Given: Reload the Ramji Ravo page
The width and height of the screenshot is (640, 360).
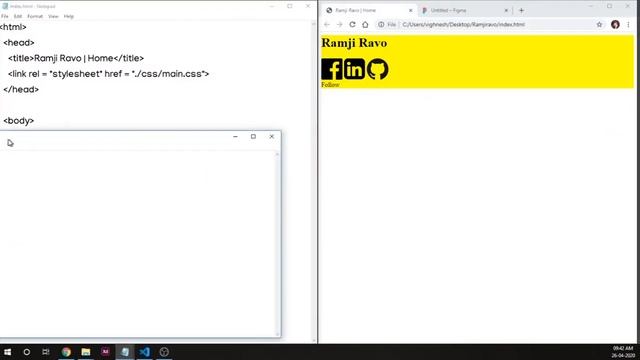Looking at the screenshot, I should [x=352, y=24].
